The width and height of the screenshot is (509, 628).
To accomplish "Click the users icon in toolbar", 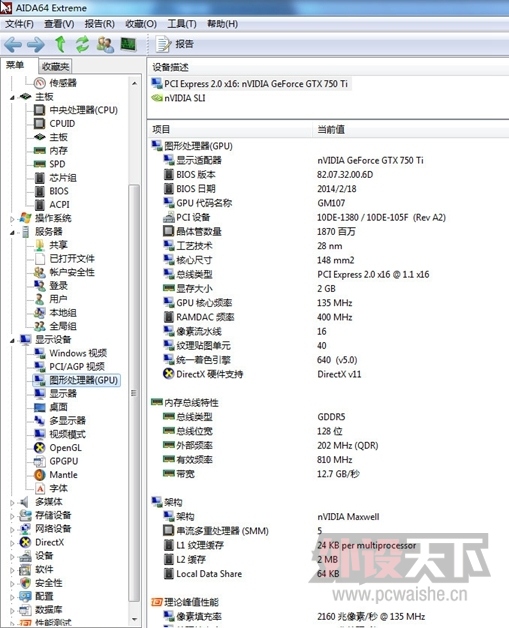I will [x=105, y=44].
